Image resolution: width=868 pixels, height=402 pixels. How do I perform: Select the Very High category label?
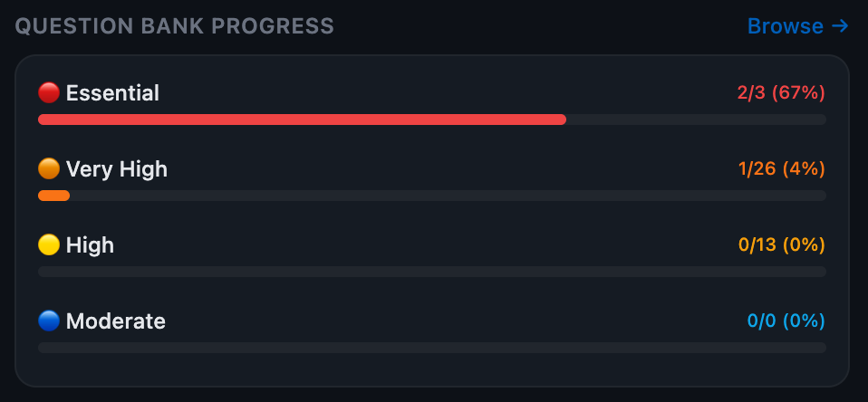click(117, 168)
